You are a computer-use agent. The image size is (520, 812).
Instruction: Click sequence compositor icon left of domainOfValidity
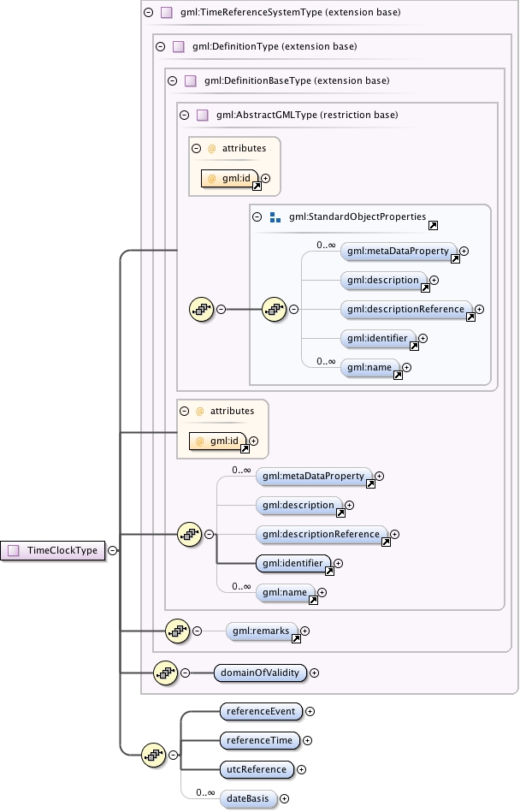click(166, 673)
